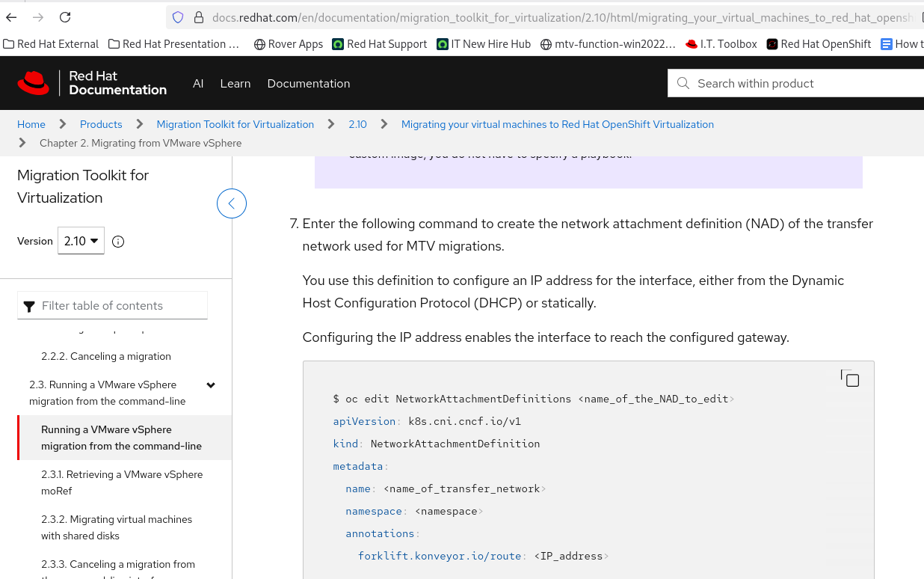This screenshot has width=924, height=579.
Task: Copy the code block with copy icon
Action: point(850,379)
